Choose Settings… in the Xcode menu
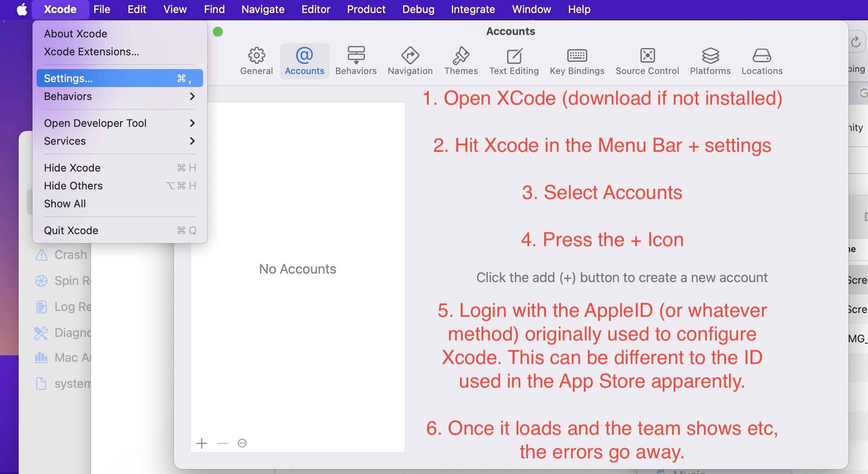The width and height of the screenshot is (868, 474). coord(119,78)
